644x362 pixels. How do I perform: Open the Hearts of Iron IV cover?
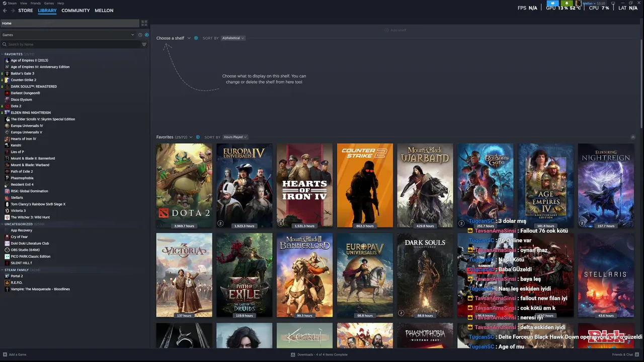click(x=304, y=186)
